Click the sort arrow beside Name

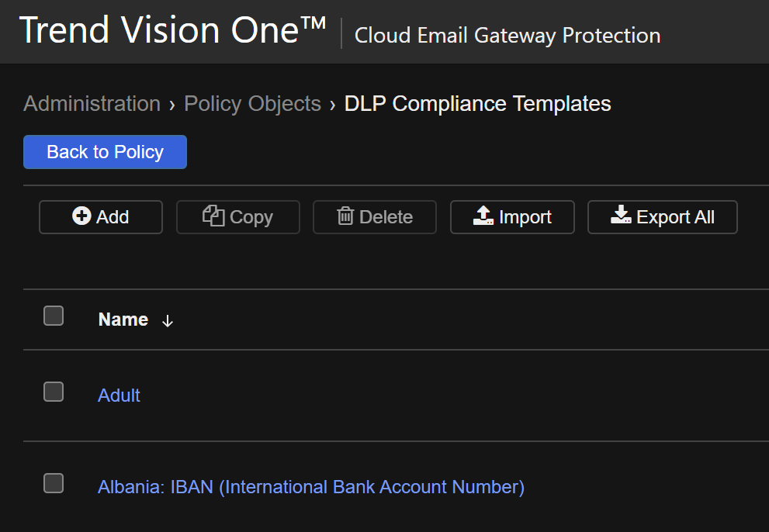tap(168, 321)
